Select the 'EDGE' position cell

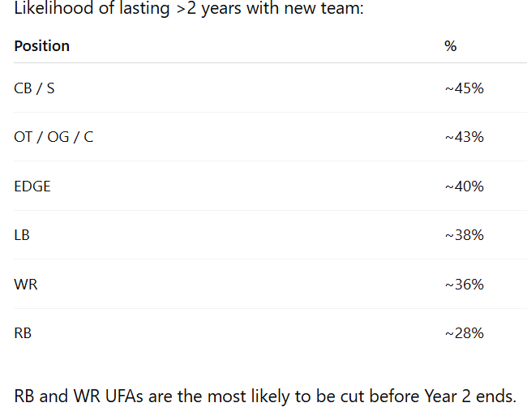coord(32,186)
